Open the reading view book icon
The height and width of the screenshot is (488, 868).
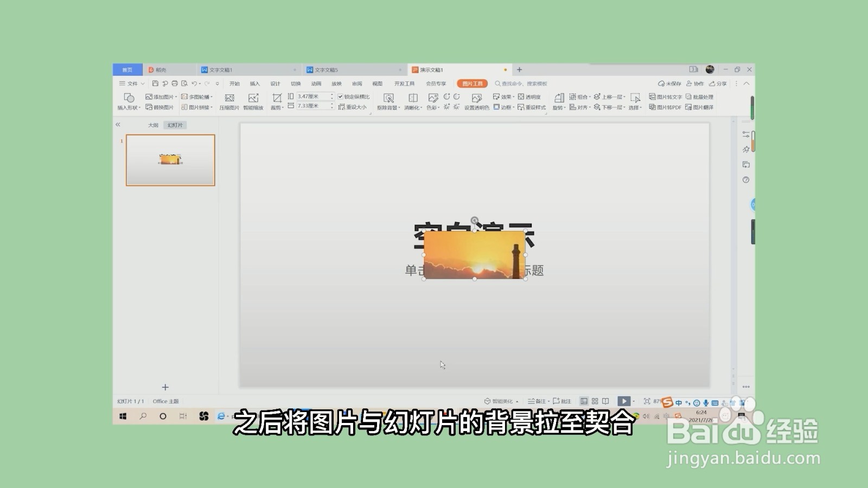click(x=605, y=401)
